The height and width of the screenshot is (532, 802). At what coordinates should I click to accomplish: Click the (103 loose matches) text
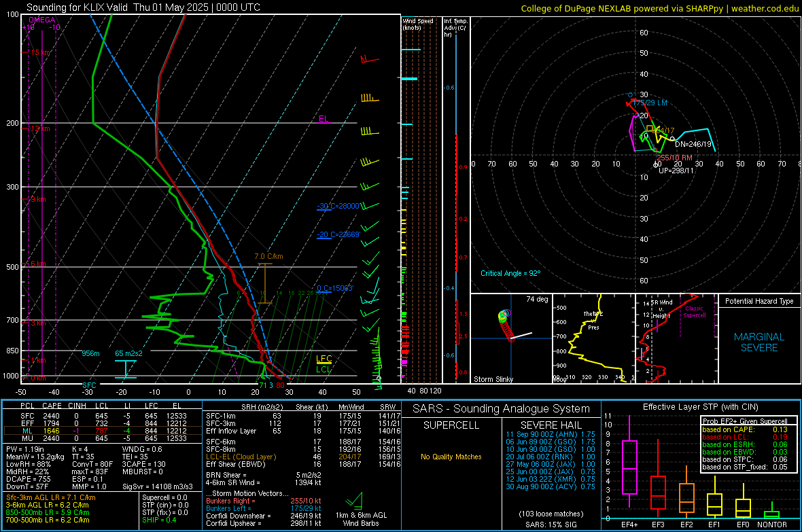click(x=551, y=514)
